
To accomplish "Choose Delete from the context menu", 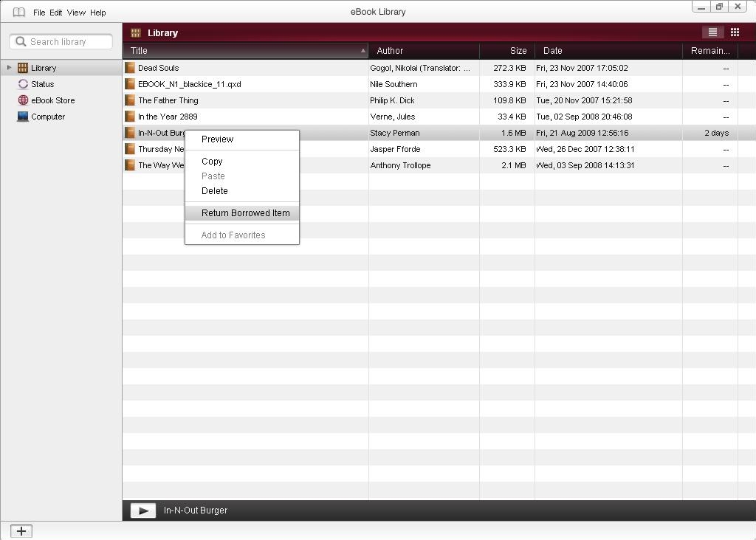I will [x=242, y=191].
